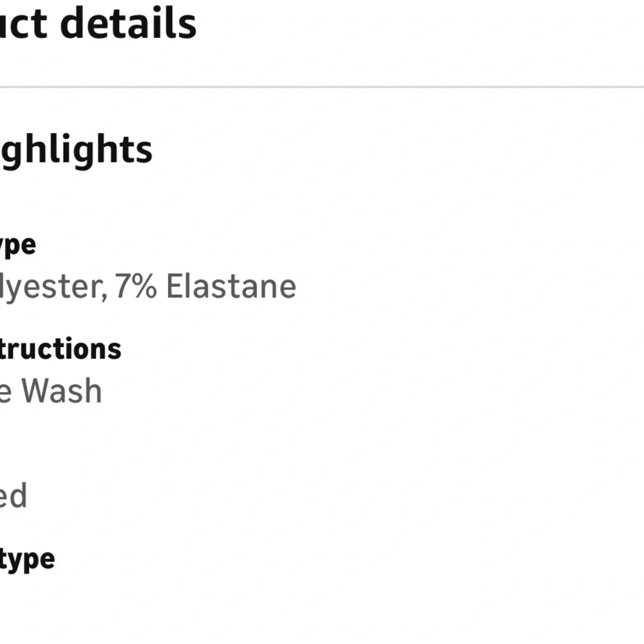
Task: Click the letter "p" in the upper bold "ype" label
Action: click(x=14, y=247)
